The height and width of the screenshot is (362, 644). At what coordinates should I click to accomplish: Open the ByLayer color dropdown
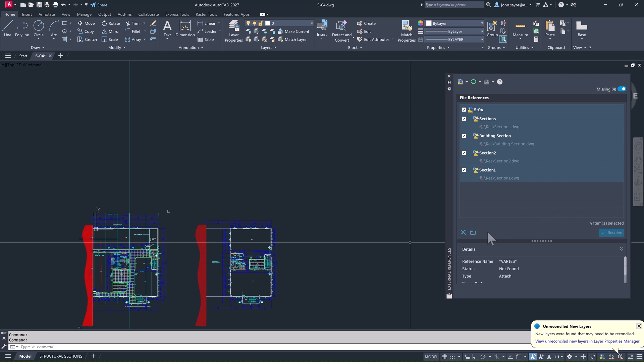click(x=455, y=23)
